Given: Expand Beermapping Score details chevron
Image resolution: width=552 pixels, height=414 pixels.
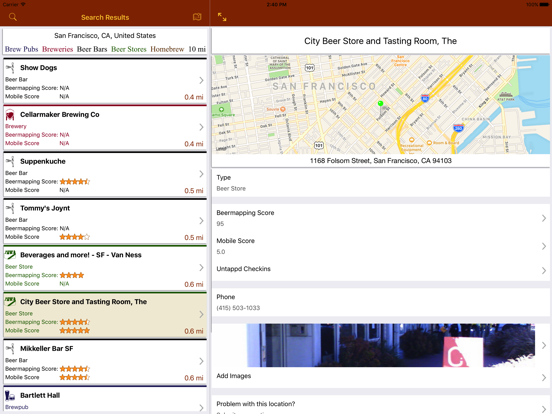Looking at the screenshot, I should click(x=544, y=218).
